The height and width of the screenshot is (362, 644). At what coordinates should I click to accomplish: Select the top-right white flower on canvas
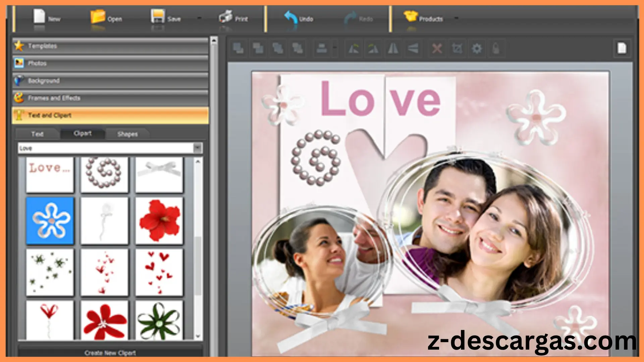[x=536, y=117]
